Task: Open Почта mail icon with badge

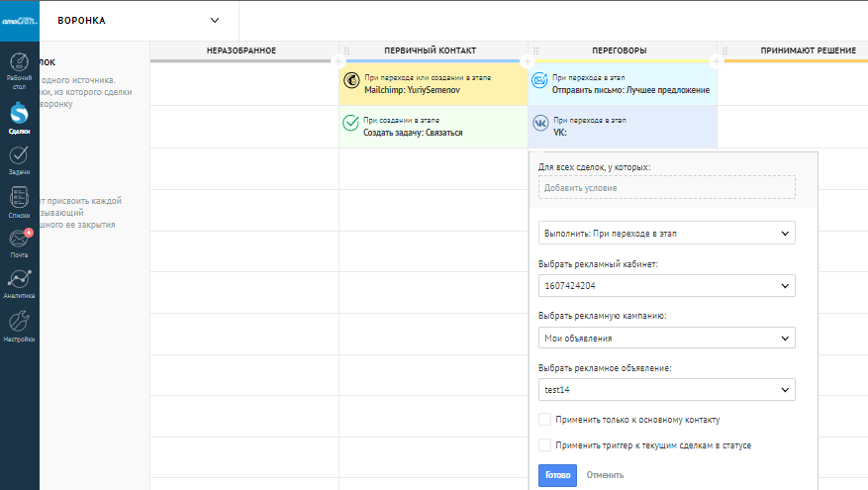Action: tap(19, 242)
